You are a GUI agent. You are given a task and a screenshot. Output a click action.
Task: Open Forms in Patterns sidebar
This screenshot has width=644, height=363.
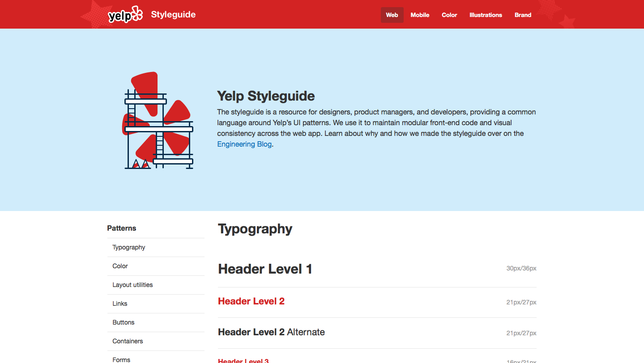point(156,358)
